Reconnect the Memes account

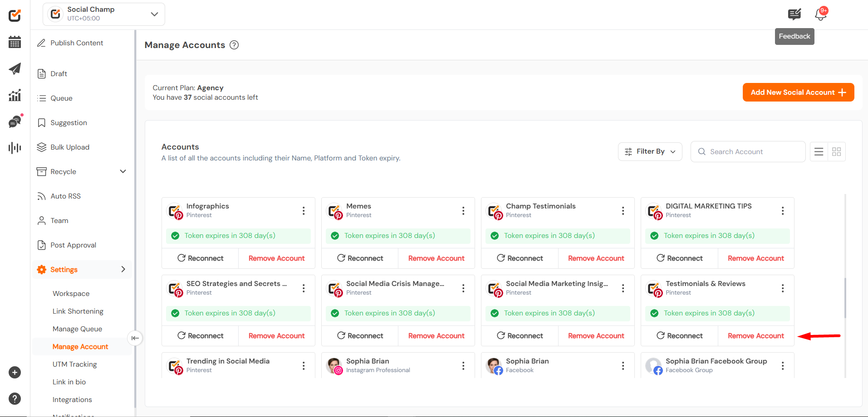tap(360, 258)
